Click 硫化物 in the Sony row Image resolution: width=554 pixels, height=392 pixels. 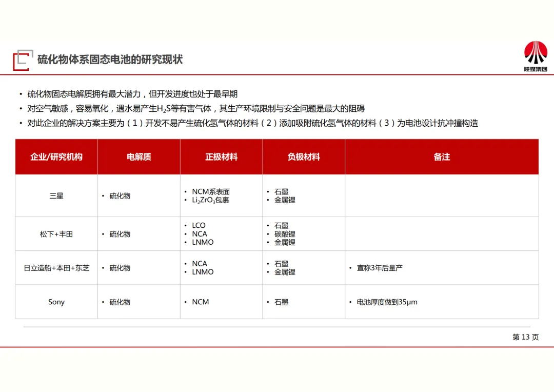120,302
